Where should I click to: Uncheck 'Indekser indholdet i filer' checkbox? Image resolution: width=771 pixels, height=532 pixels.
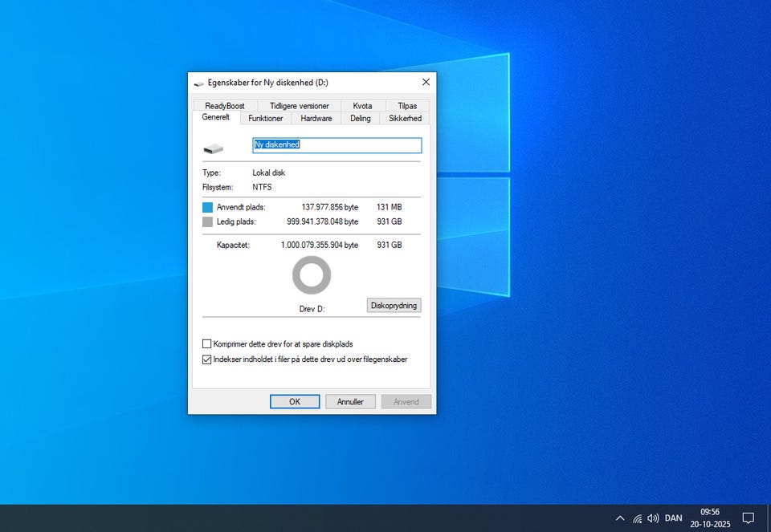coord(207,359)
